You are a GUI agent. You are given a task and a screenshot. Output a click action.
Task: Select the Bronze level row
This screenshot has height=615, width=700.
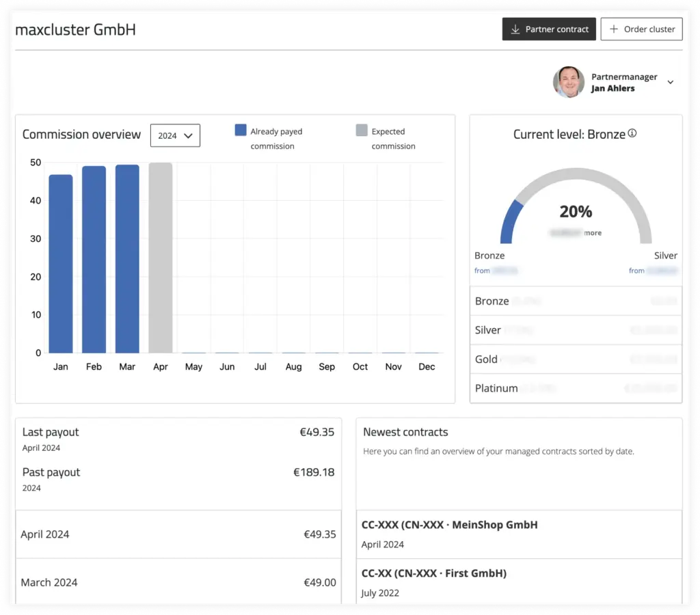[x=576, y=301]
